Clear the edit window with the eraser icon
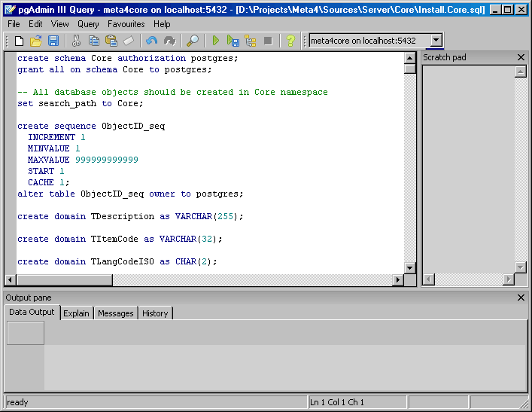The width and height of the screenshot is (532, 412). click(129, 41)
